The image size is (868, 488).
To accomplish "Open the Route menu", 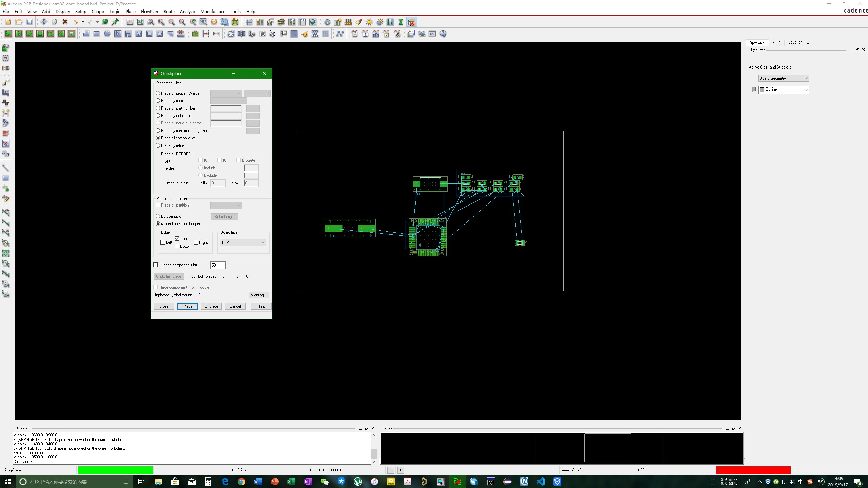I will [x=169, y=11].
